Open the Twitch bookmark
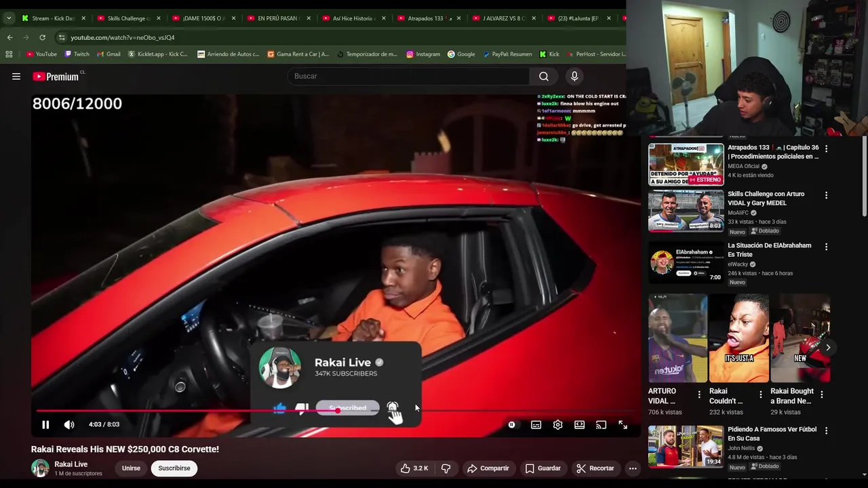Screen dimensions: 868x488 point(77,54)
